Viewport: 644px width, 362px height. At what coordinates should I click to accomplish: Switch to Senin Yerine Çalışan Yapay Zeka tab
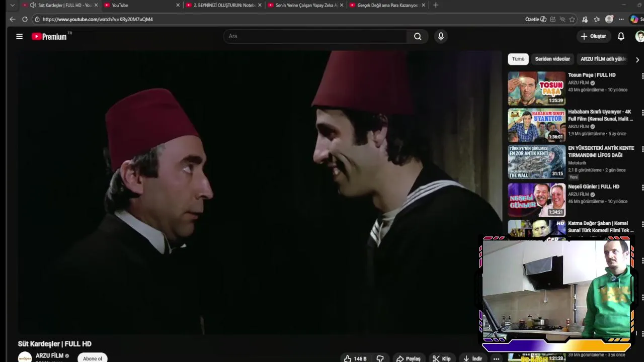pos(306,5)
